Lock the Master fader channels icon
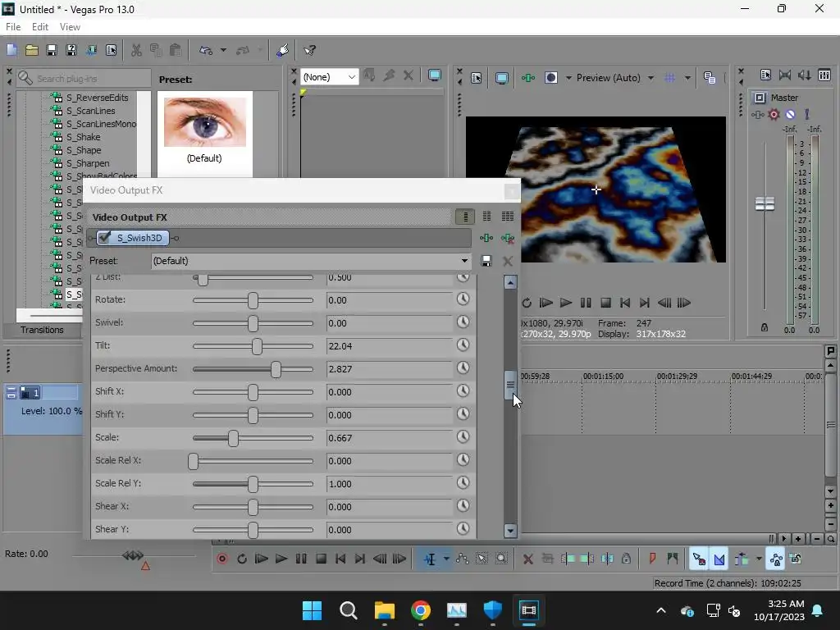Viewport: 840px width, 630px height. (x=765, y=327)
